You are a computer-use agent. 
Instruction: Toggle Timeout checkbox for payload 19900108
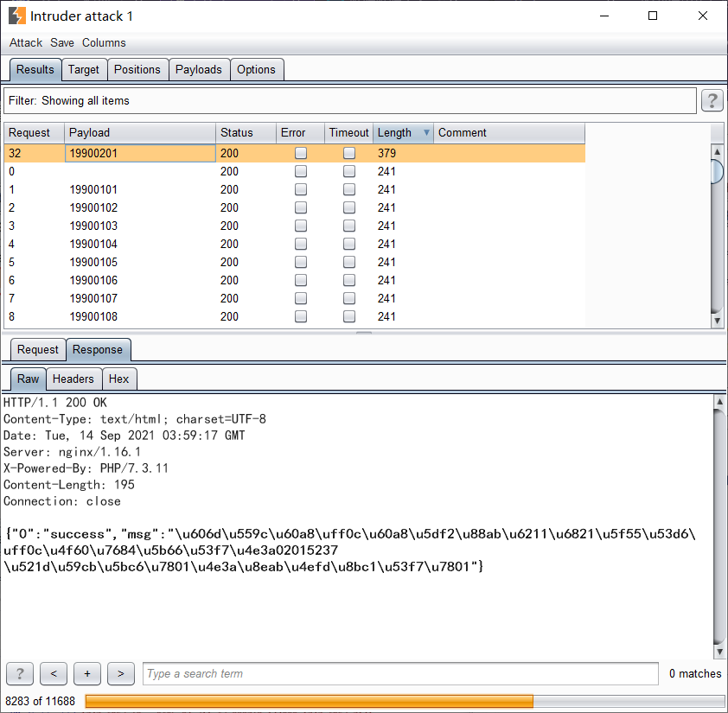(349, 316)
